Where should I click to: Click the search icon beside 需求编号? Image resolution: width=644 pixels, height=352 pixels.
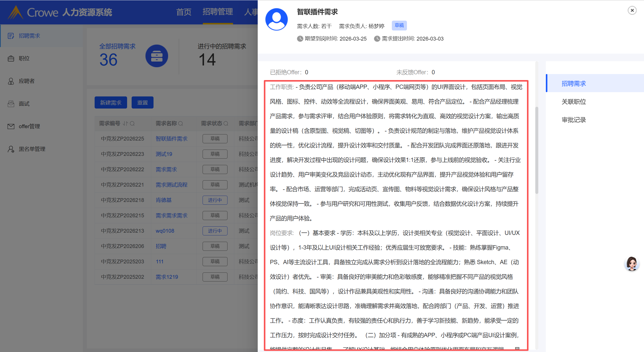pos(132,123)
